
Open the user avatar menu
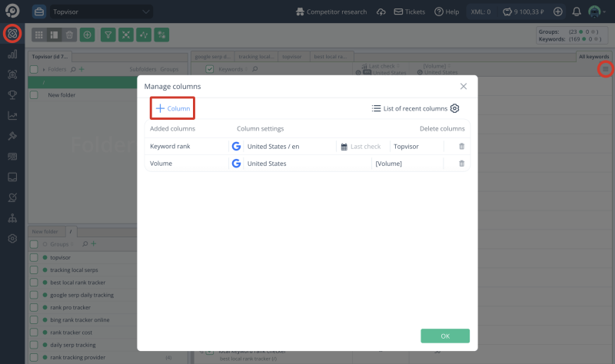pyautogui.click(x=597, y=12)
